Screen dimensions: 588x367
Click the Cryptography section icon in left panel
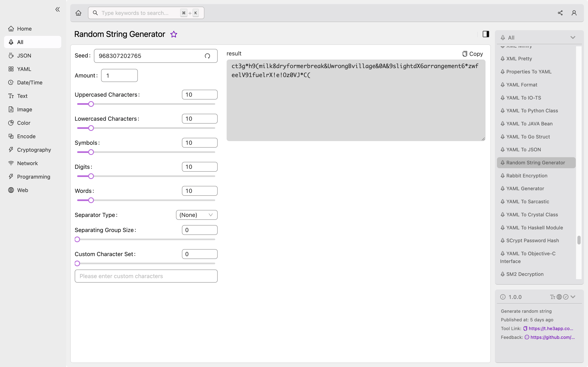pos(10,150)
